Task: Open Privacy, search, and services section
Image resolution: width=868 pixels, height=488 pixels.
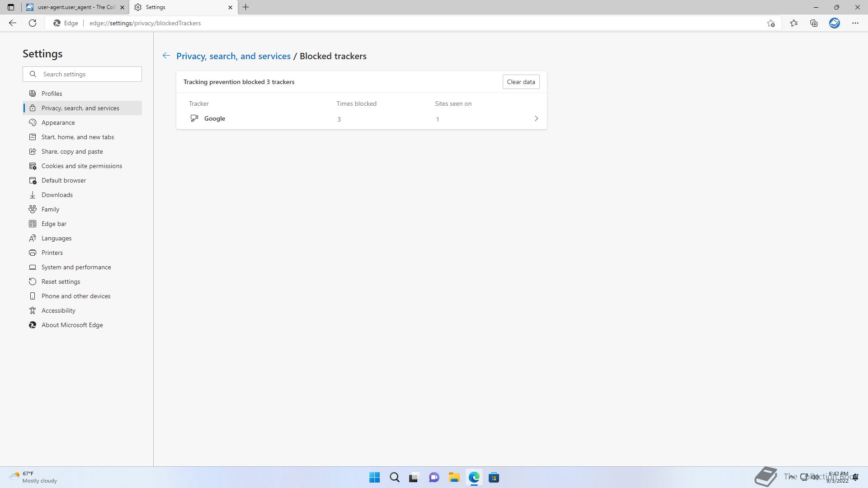Action: pyautogui.click(x=82, y=108)
